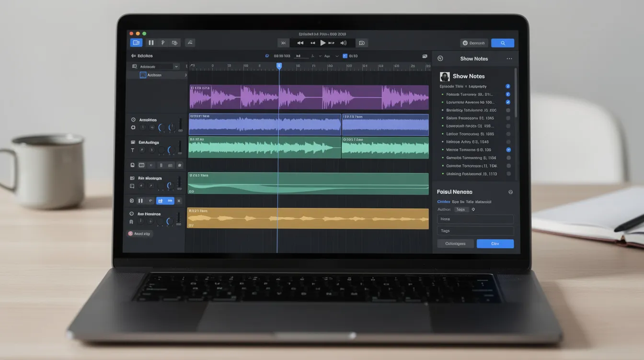Toggle the gray circle on fourth Show Notes row
Viewport: 644px width, 360px height.
click(x=508, y=110)
